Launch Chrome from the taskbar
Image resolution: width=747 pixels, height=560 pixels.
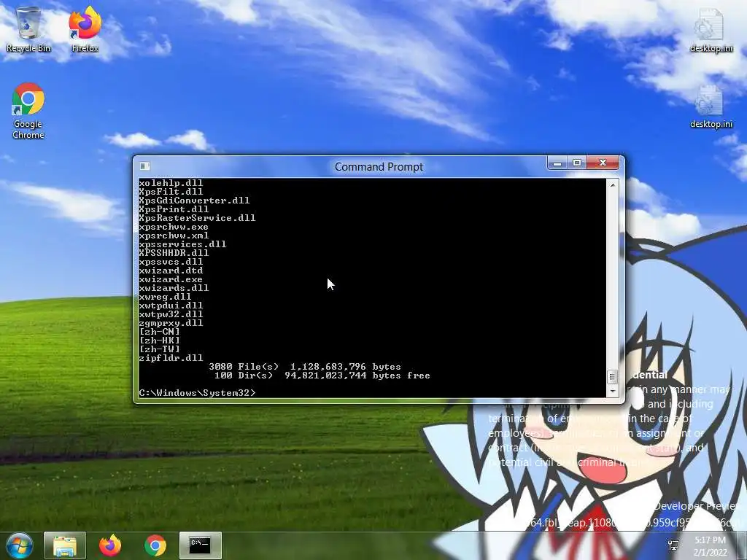155,545
